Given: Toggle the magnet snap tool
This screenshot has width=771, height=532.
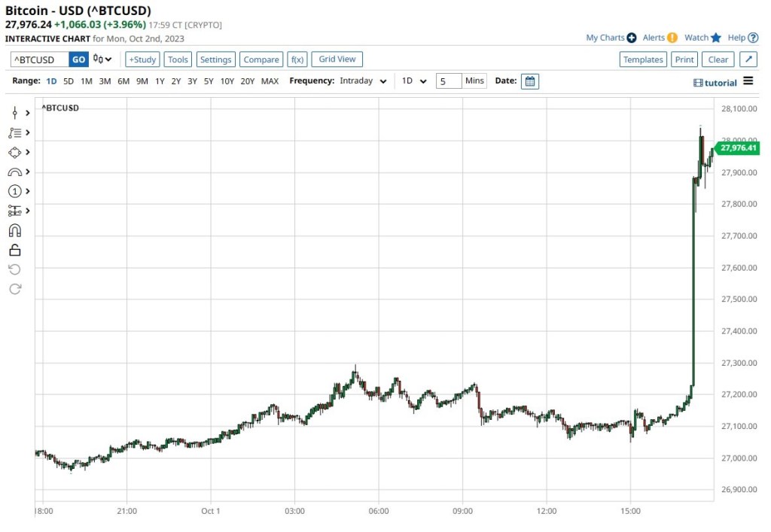Looking at the screenshot, I should (14, 230).
